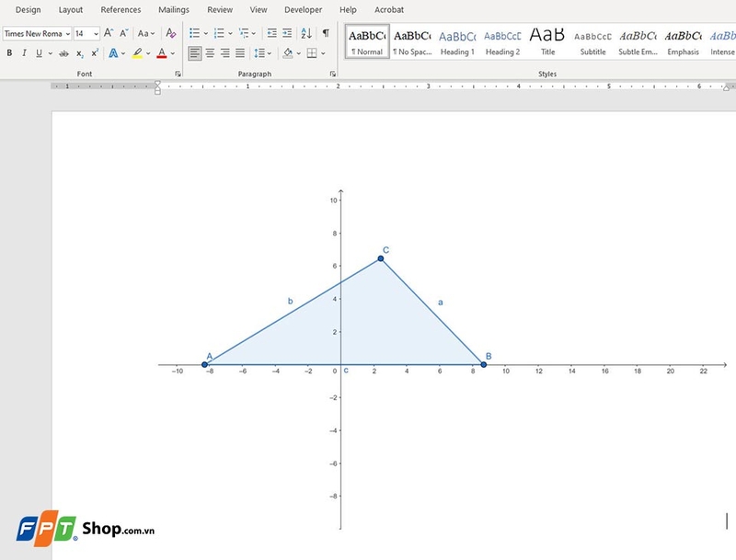Apply the Subtitle style
The height and width of the screenshot is (560, 736).
592,41
